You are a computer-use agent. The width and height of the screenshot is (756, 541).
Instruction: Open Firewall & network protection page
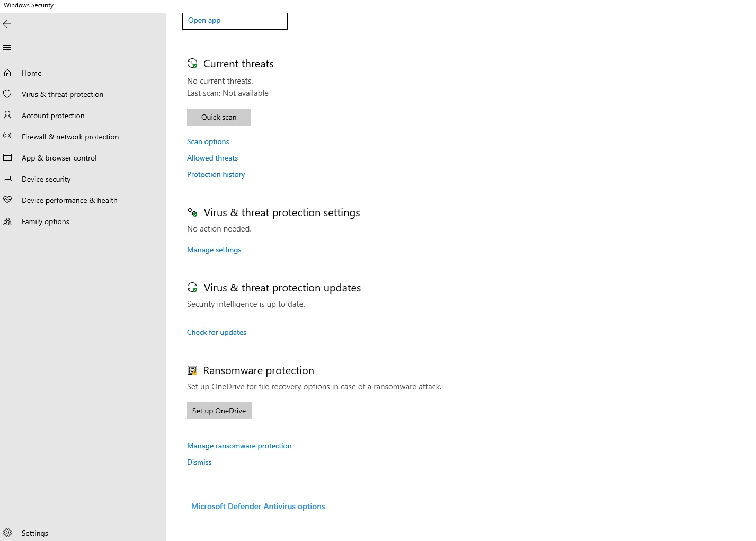(70, 137)
